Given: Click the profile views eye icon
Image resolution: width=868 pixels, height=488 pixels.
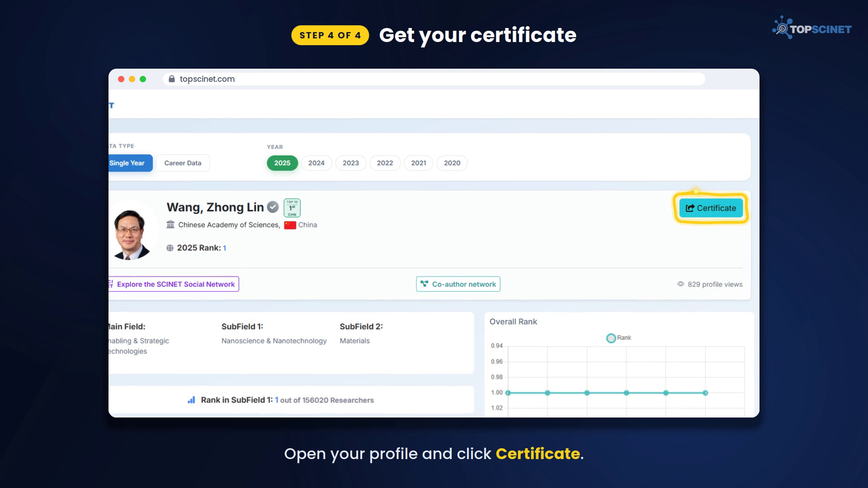Looking at the screenshot, I should [680, 284].
